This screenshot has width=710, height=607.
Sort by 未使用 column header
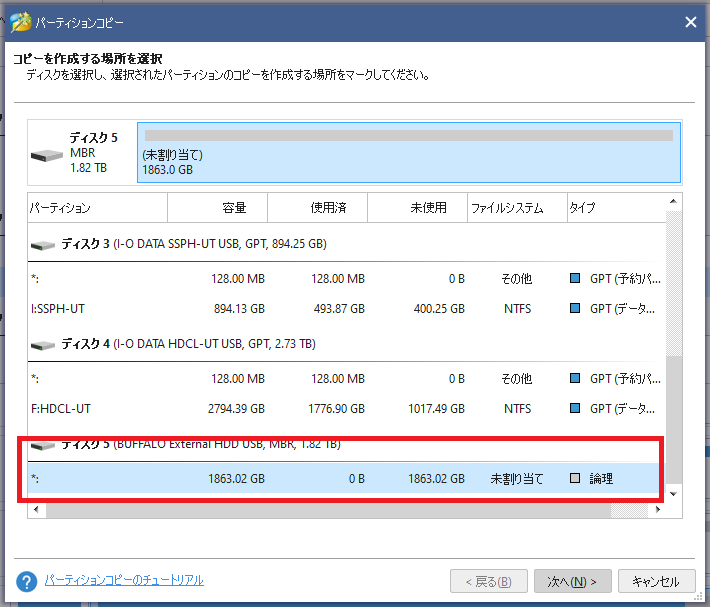(417, 208)
